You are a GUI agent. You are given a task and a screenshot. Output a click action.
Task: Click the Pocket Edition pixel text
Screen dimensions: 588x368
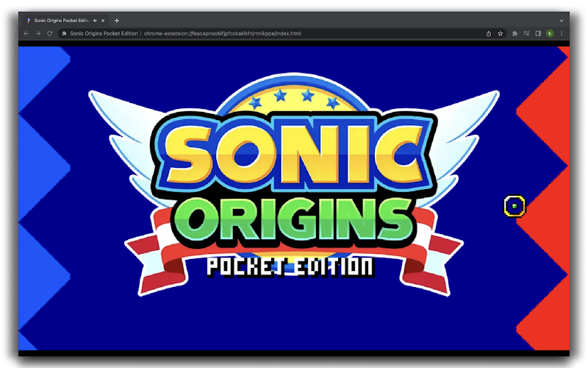click(x=290, y=267)
